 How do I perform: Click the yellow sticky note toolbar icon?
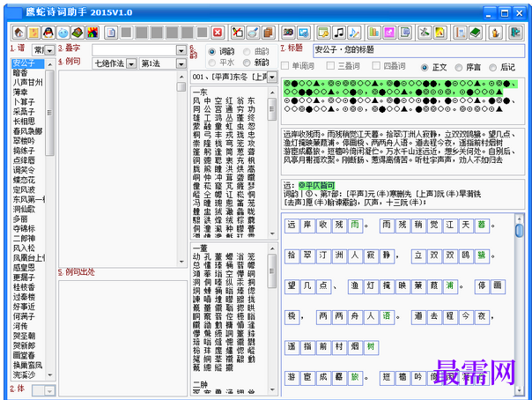(x=33, y=33)
